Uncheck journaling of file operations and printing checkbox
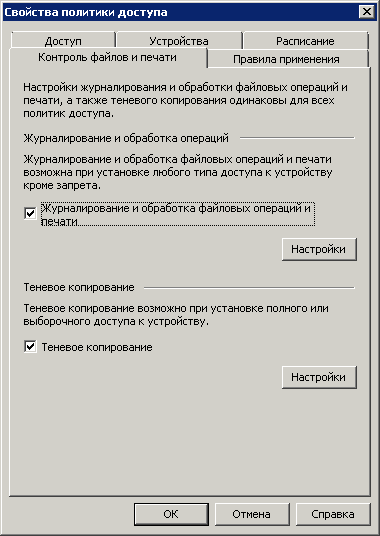The height and width of the screenshot is (536, 380). point(30,214)
